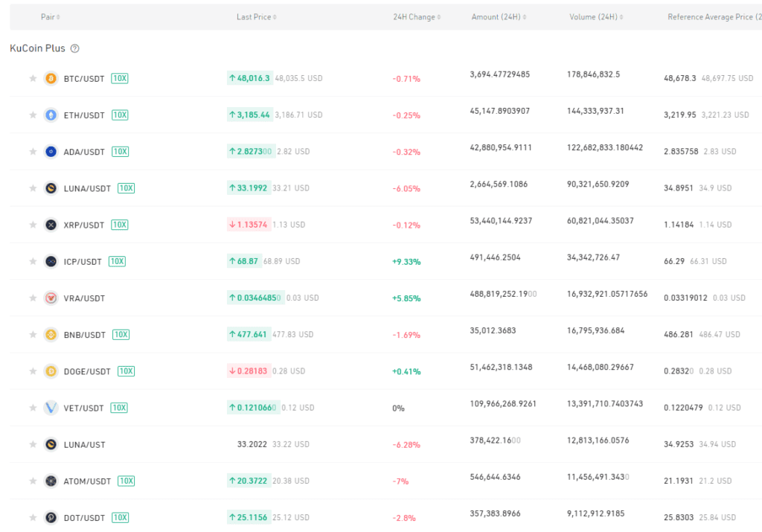Select ETH amount 45,147.8903907

pyautogui.click(x=499, y=111)
